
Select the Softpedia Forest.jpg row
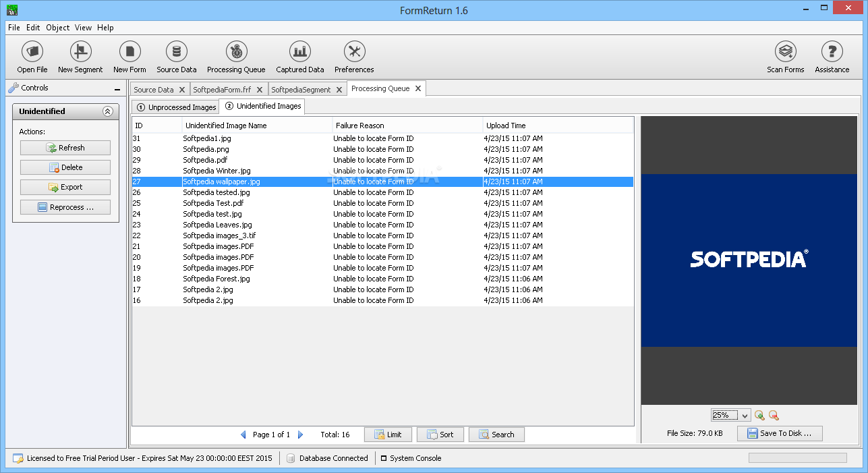[382, 279]
